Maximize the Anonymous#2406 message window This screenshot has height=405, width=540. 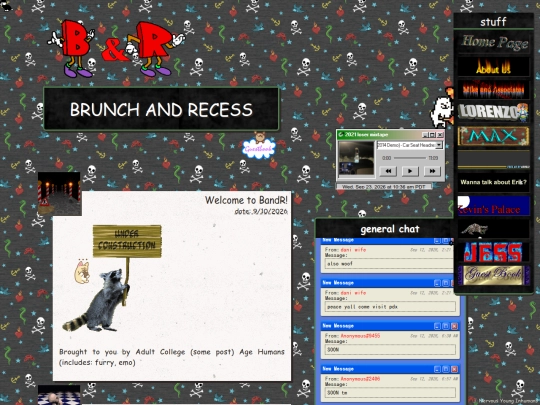[x=445, y=369]
